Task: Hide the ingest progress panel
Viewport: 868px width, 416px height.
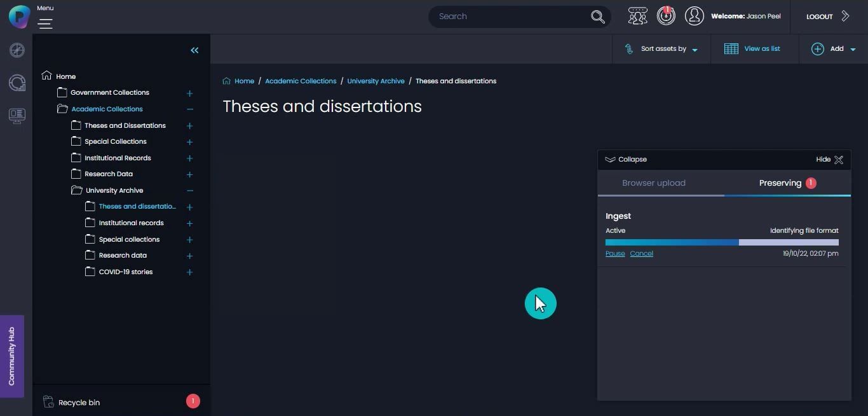Action: click(829, 160)
